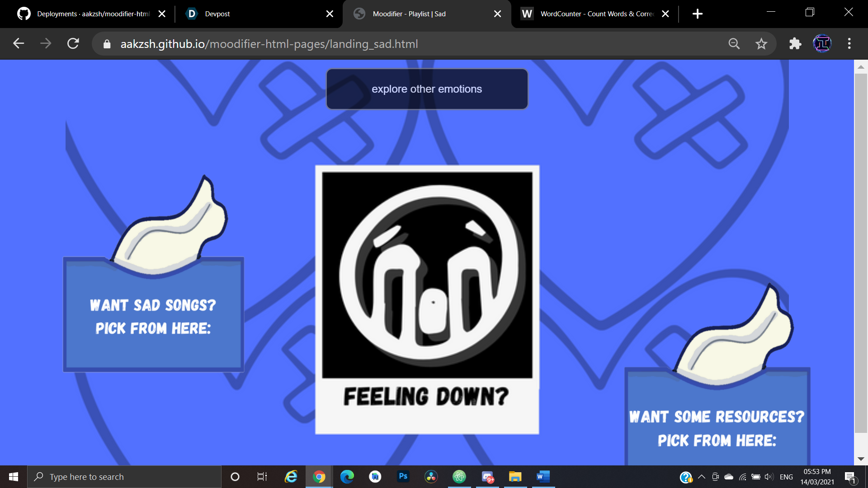Open the Extensions puzzle icon
Image resolution: width=868 pixels, height=488 pixels.
coord(795,44)
